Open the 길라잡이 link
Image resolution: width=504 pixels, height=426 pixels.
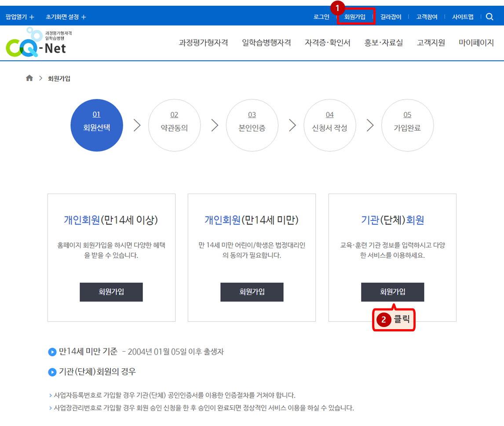pyautogui.click(x=391, y=17)
